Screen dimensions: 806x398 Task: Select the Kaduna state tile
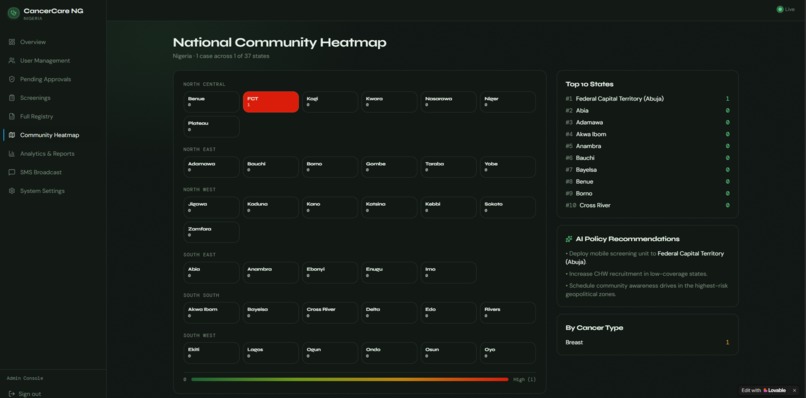pos(271,207)
